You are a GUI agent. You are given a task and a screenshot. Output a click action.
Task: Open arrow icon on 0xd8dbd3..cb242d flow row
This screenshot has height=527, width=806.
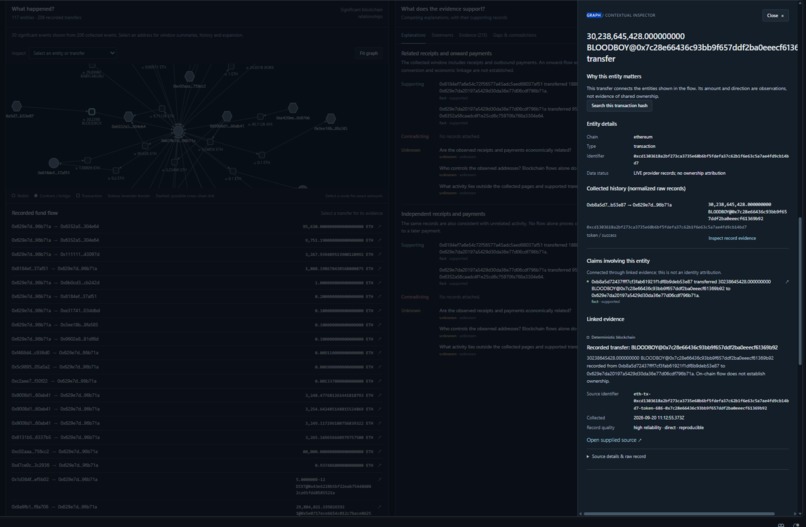click(x=379, y=282)
